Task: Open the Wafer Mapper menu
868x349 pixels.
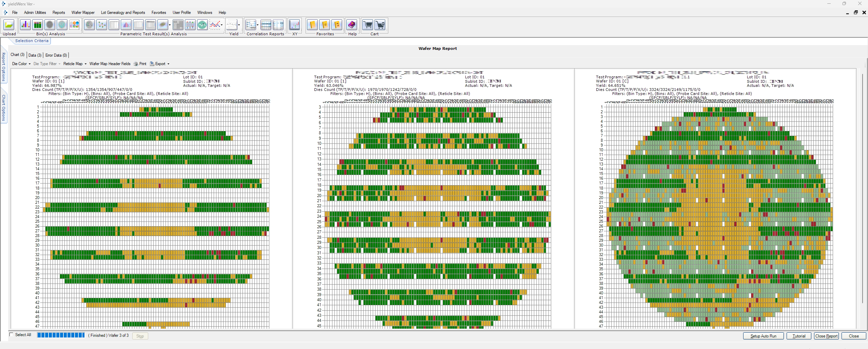Action: 83,13
